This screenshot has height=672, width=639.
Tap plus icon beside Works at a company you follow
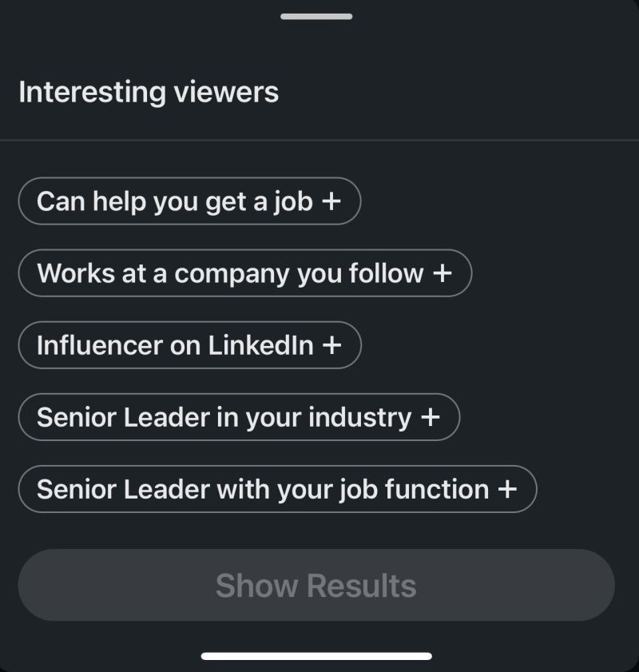pyautogui.click(x=442, y=273)
